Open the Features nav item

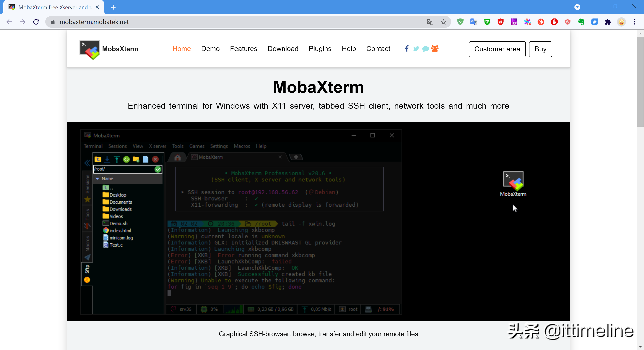(244, 49)
